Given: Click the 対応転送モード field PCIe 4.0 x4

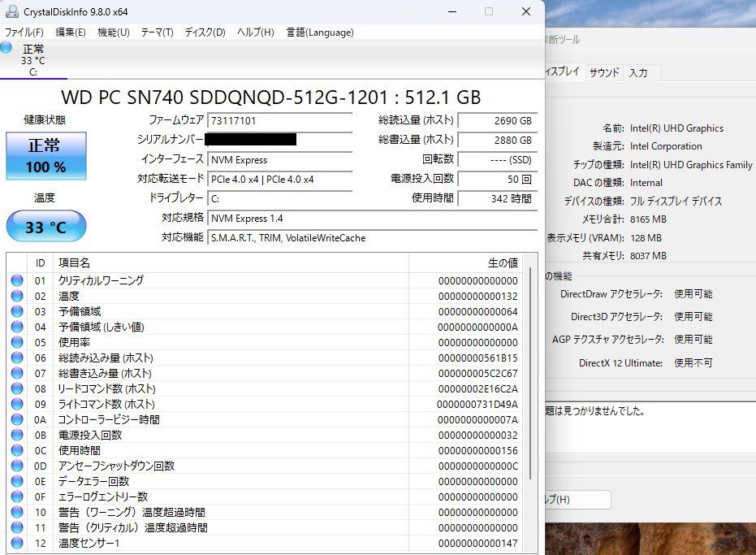Looking at the screenshot, I should click(x=279, y=180).
